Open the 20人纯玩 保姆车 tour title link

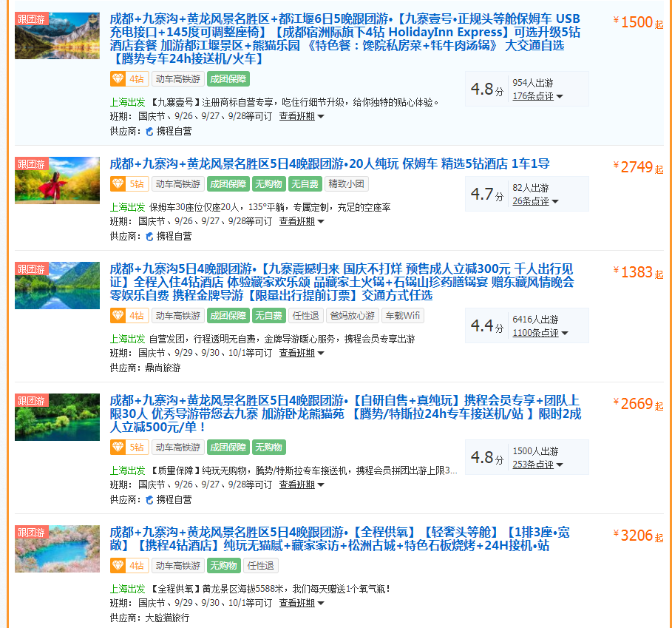[x=330, y=163]
